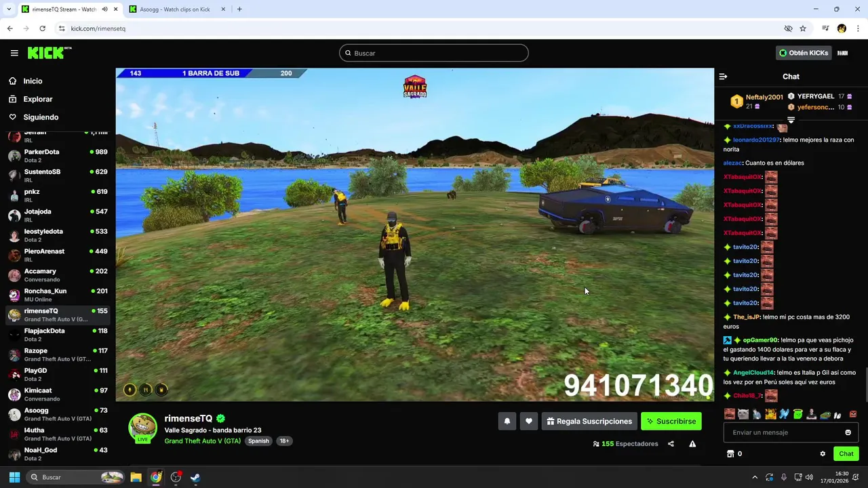Image resolution: width=868 pixels, height=488 pixels.
Task: Click the Obtén KICKs button
Action: click(804, 53)
